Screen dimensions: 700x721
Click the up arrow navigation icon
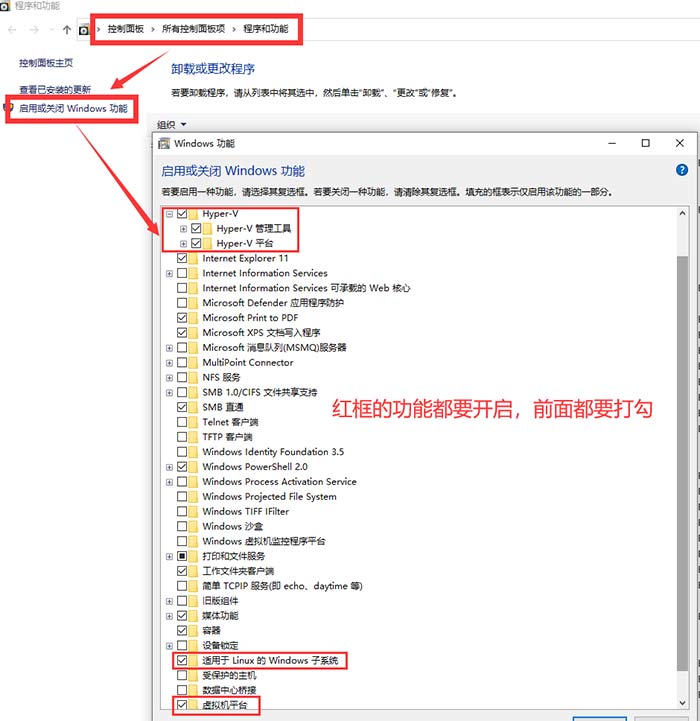click(67, 30)
